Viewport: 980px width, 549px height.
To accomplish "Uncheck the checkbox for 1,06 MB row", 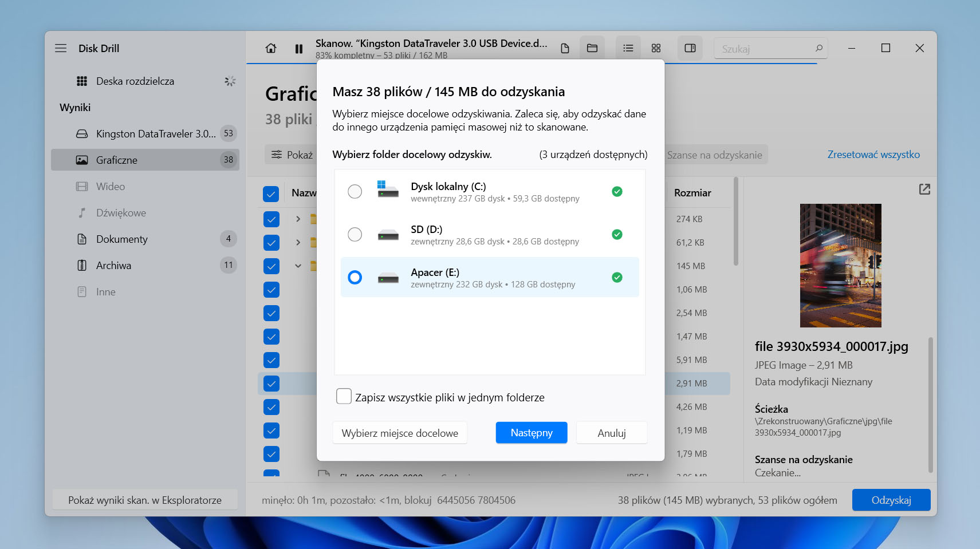I will [271, 290].
